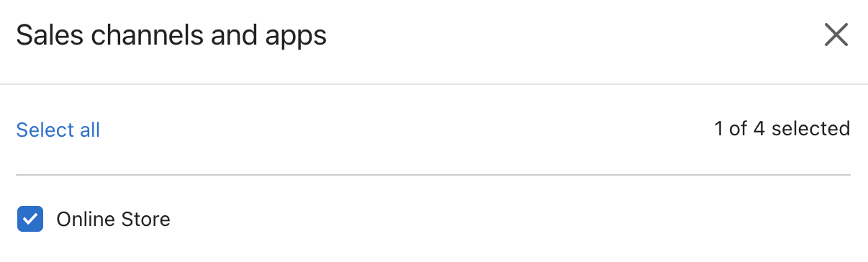Viewport: 868px width, 262px height.
Task: Choose every channel using Select all
Action: [58, 130]
